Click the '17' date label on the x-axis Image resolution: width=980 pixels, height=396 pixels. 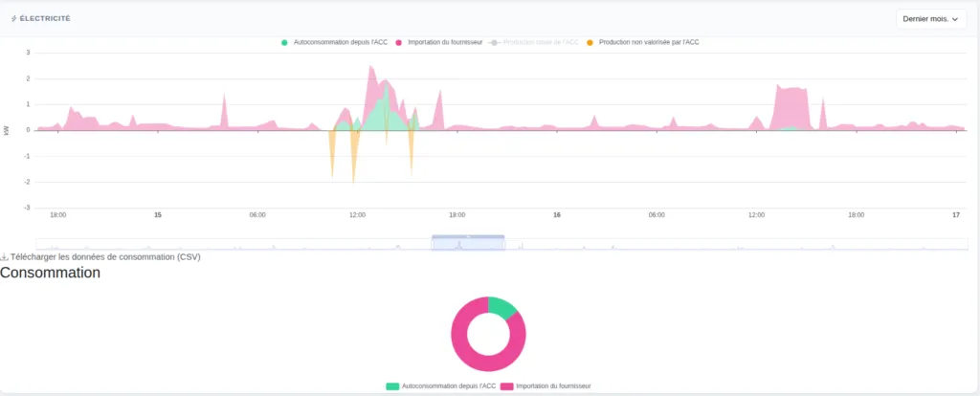pyautogui.click(x=956, y=215)
